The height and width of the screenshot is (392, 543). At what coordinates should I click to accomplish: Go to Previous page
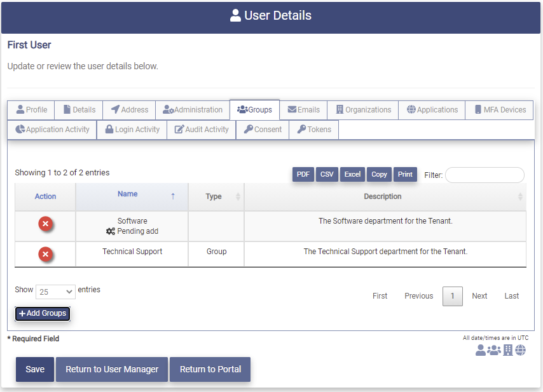tap(418, 296)
